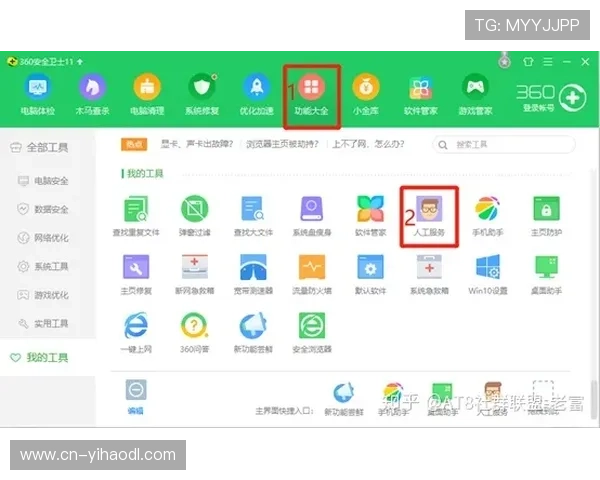
Task: Open 游戏管家 gamepad icon
Action: [475, 94]
